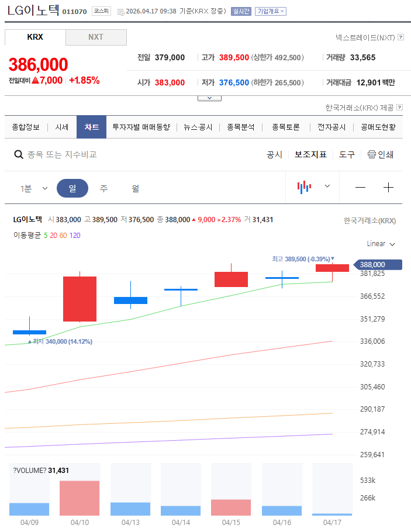Click the moving average 20 red label
This screenshot has width=411, height=532.
[53, 236]
